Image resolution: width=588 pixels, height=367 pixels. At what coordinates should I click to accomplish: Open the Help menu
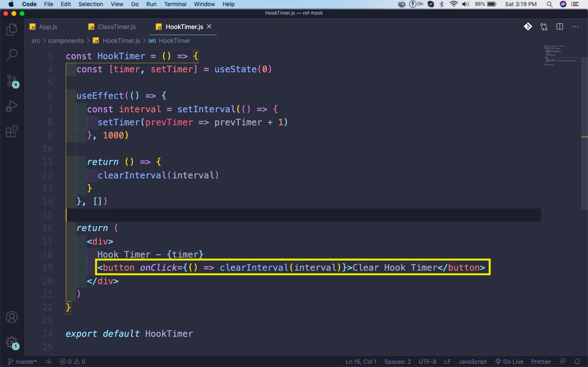tap(228, 4)
